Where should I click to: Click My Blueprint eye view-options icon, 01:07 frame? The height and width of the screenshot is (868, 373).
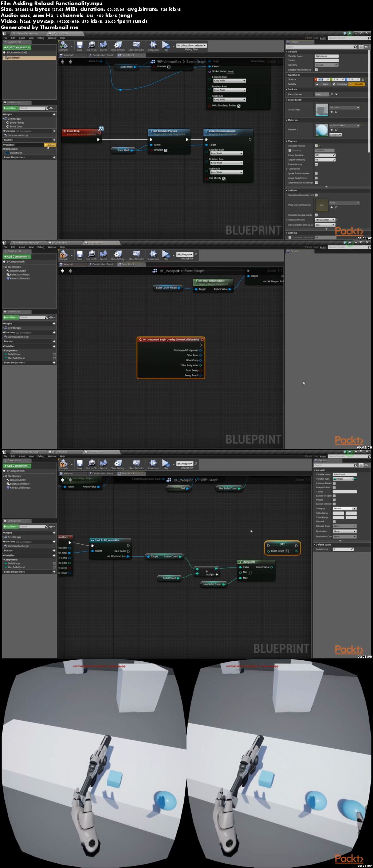51,108
